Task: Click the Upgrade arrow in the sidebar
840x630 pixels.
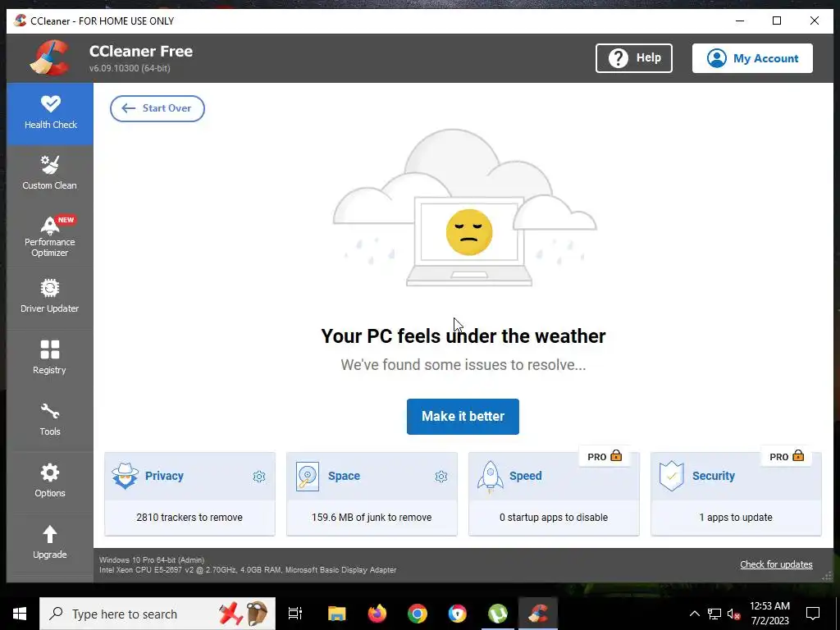Action: (50, 534)
